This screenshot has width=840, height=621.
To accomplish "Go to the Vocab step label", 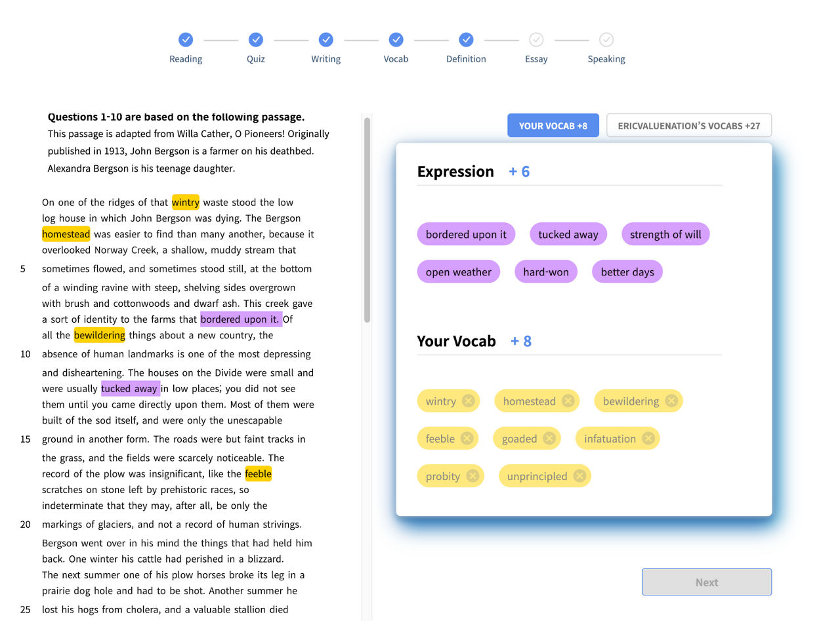I will 396,59.
